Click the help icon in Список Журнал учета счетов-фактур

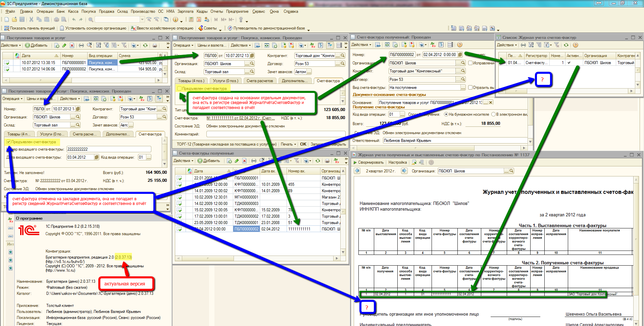[576, 45]
